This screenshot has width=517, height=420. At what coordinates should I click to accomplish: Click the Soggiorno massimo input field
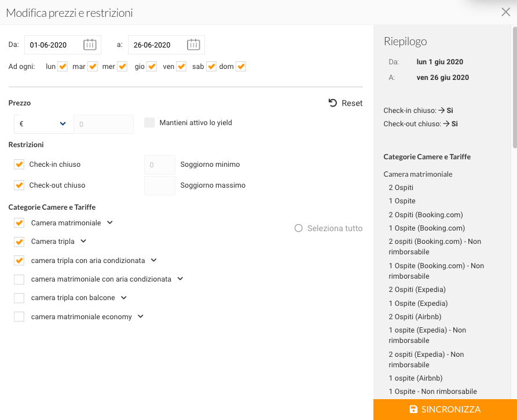click(x=160, y=185)
